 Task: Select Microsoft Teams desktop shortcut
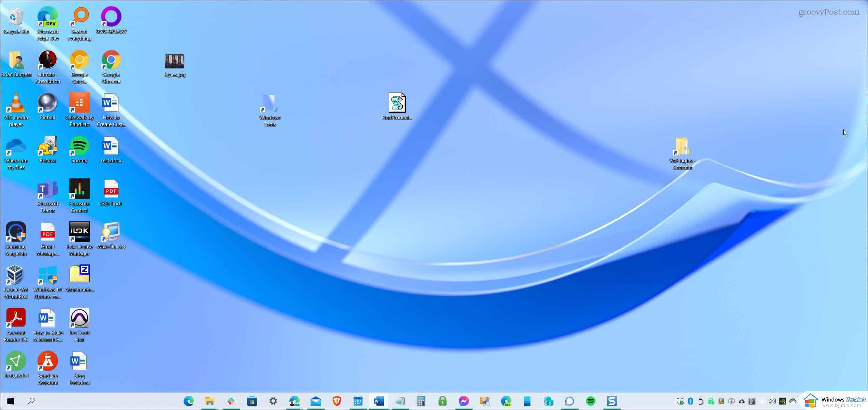(48, 196)
